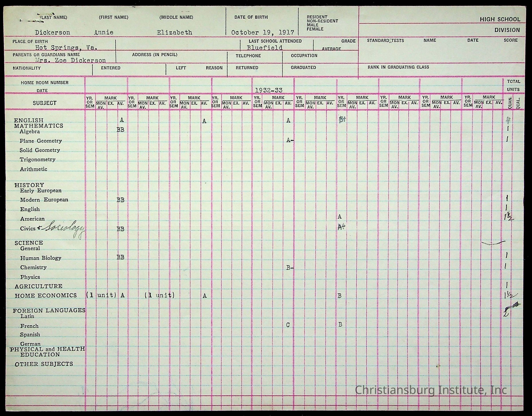Click the HOME ECONOMICS subject label
The image size is (532, 416).
(46, 295)
